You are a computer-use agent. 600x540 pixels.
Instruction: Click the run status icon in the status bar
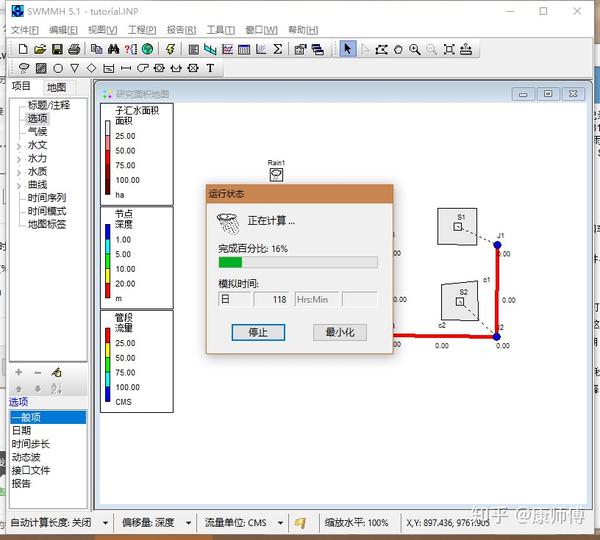coord(300,522)
